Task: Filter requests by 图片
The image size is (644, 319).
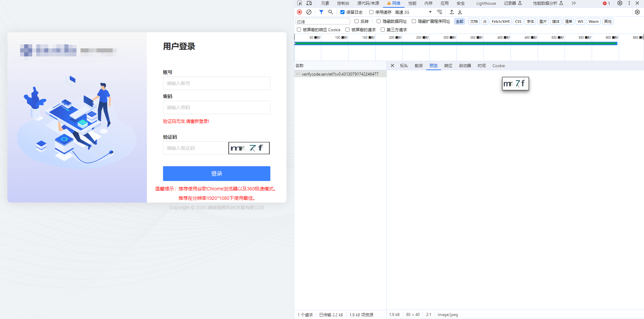Action: pyautogui.click(x=543, y=21)
